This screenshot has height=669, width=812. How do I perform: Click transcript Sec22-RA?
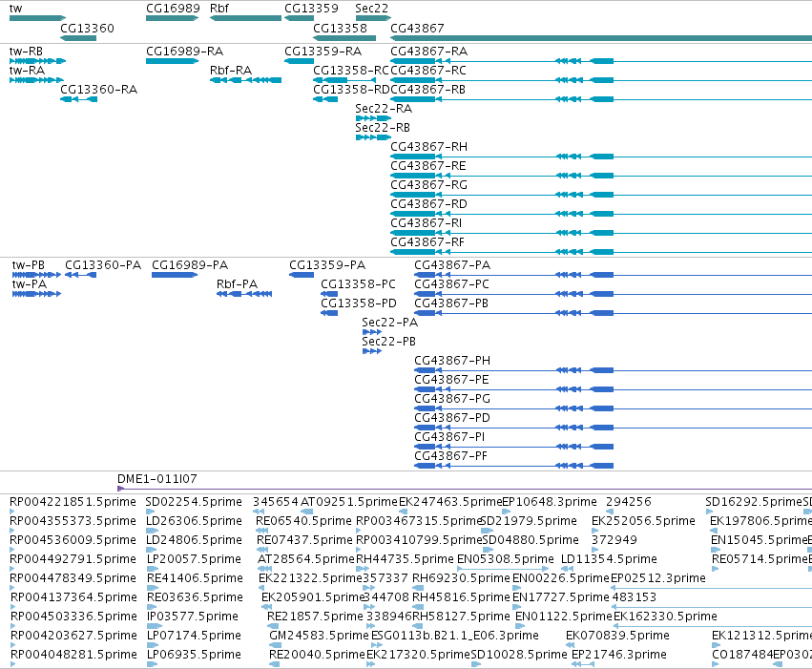pos(384,109)
